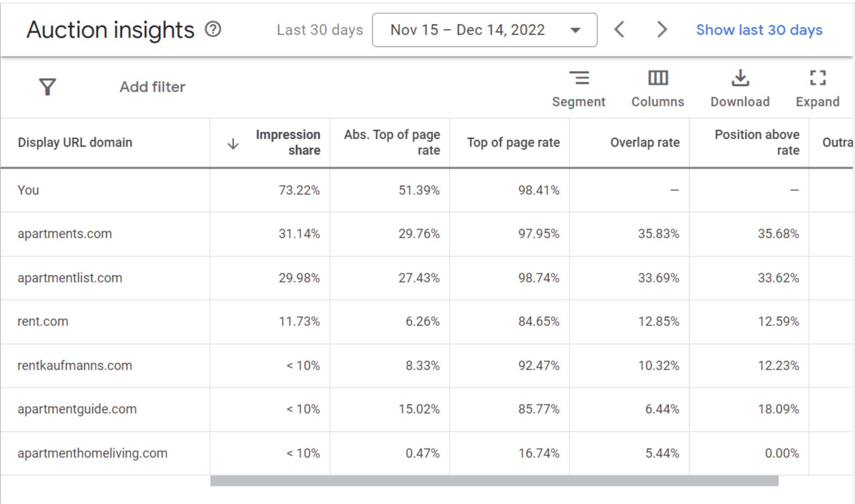Click the 33.62% position above value

778,278
